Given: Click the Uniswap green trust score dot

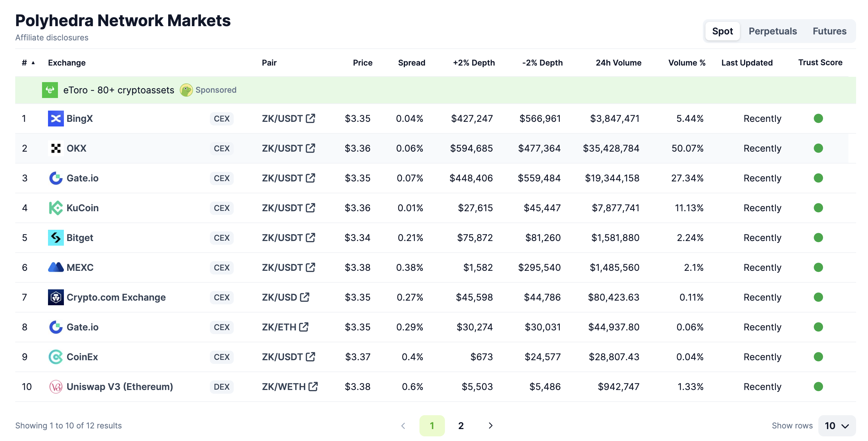Looking at the screenshot, I should click(x=818, y=386).
